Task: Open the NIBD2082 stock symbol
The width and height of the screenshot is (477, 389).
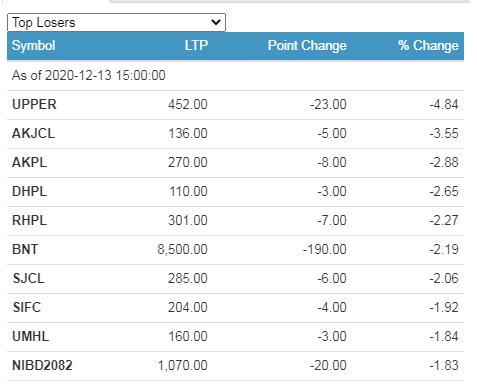Action: pyautogui.click(x=42, y=366)
